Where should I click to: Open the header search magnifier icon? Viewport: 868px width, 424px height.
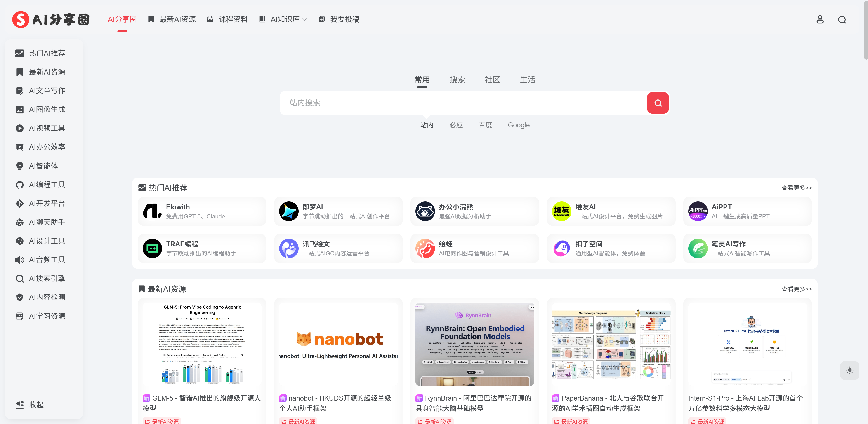click(842, 19)
